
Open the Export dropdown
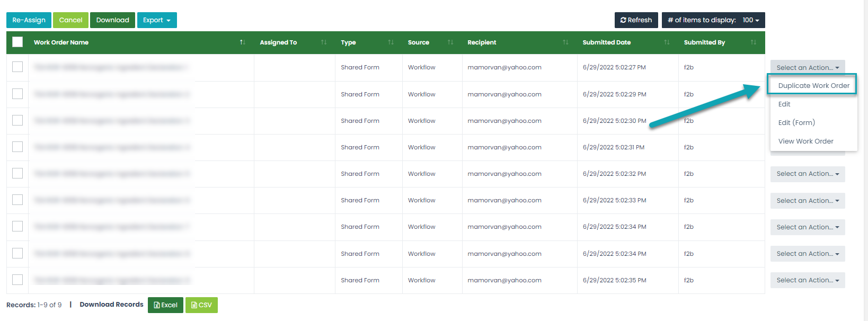click(157, 20)
